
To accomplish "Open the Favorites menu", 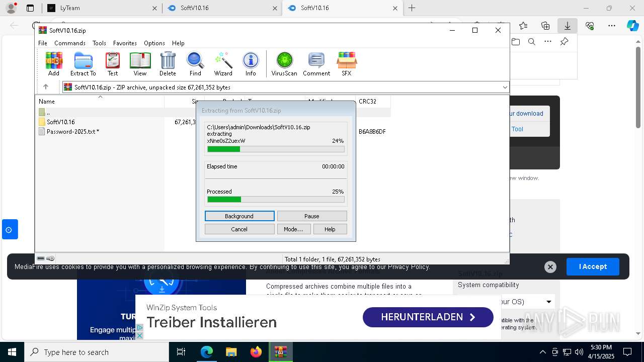I will click(x=125, y=43).
